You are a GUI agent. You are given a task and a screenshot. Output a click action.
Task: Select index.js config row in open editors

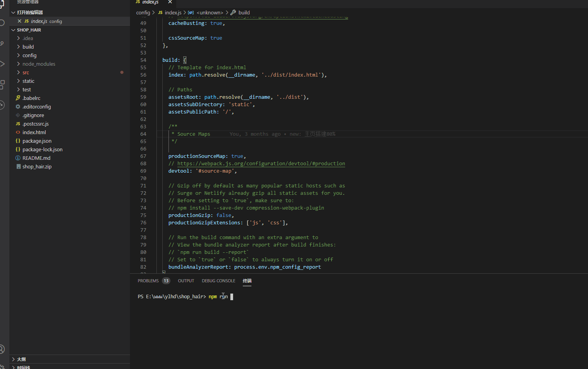pyautogui.click(x=70, y=21)
